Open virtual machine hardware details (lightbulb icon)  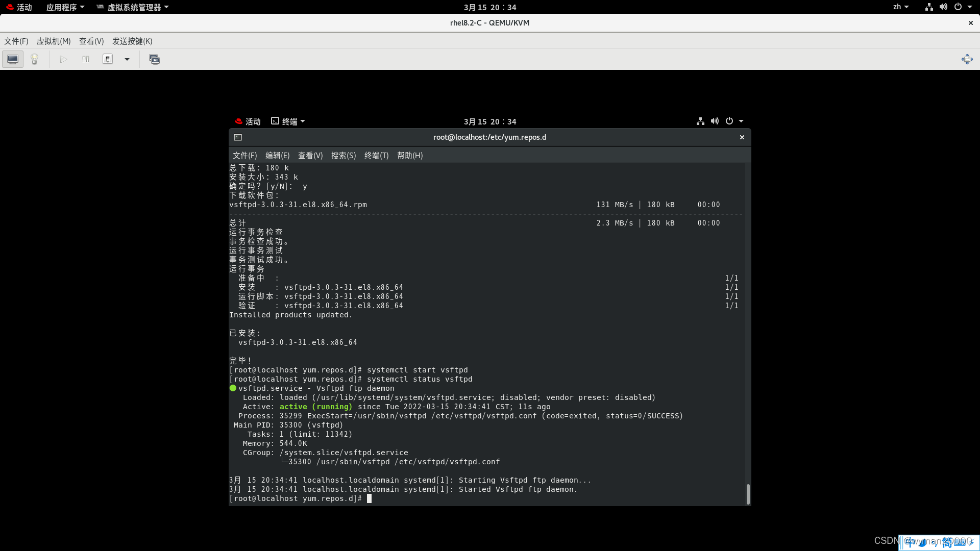pos(34,59)
